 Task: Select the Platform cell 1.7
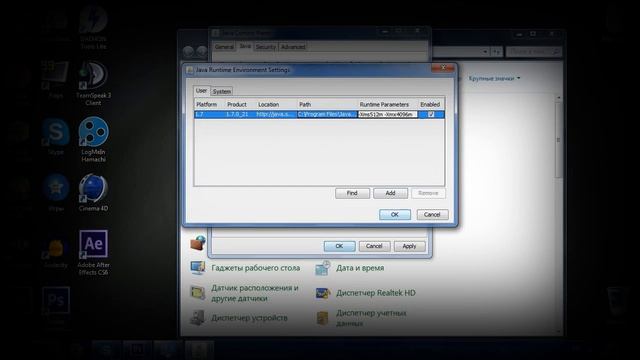209,114
